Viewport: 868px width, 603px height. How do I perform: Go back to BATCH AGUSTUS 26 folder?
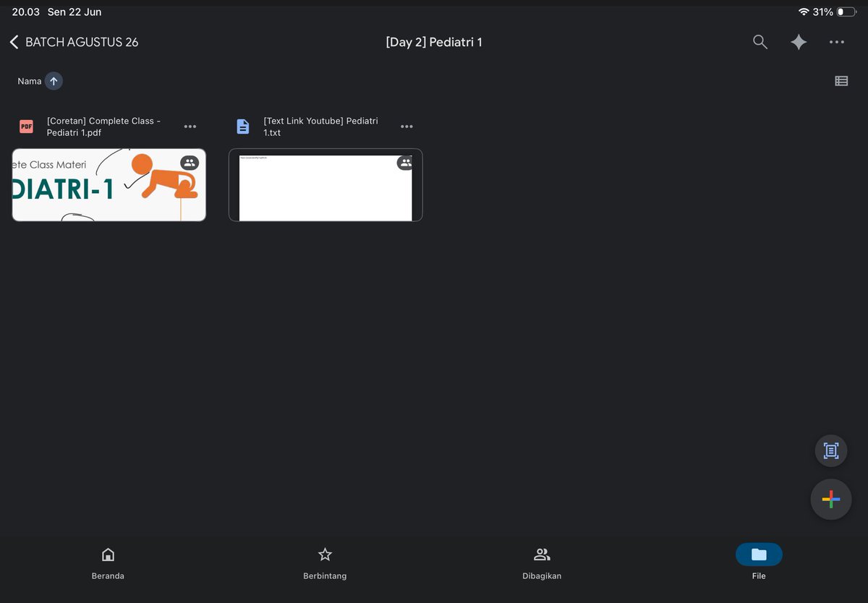[x=74, y=42]
